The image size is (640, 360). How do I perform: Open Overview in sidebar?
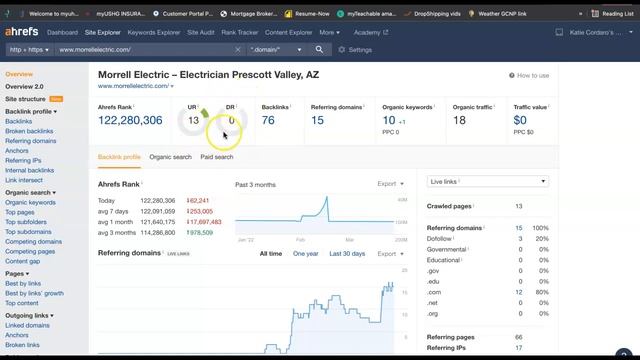(x=19, y=74)
